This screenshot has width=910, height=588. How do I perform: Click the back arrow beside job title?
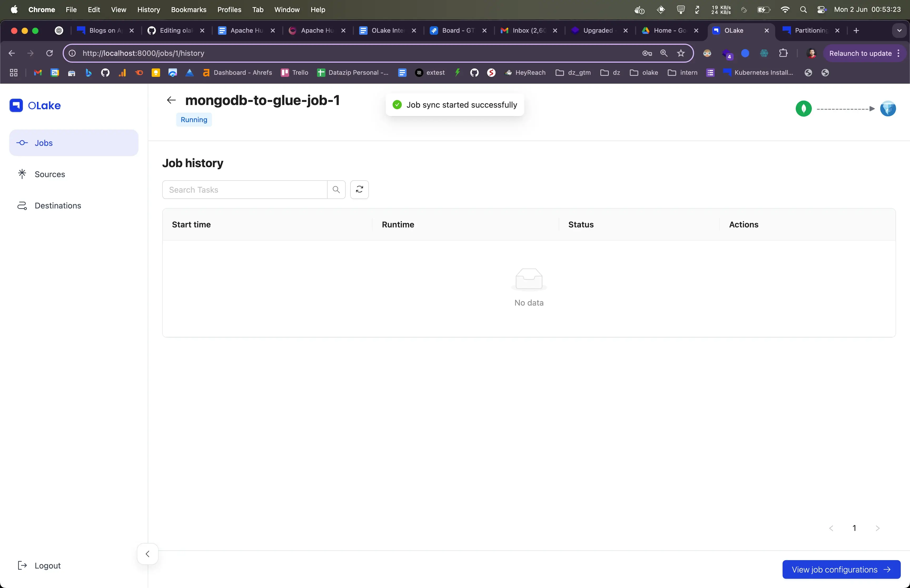point(171,100)
